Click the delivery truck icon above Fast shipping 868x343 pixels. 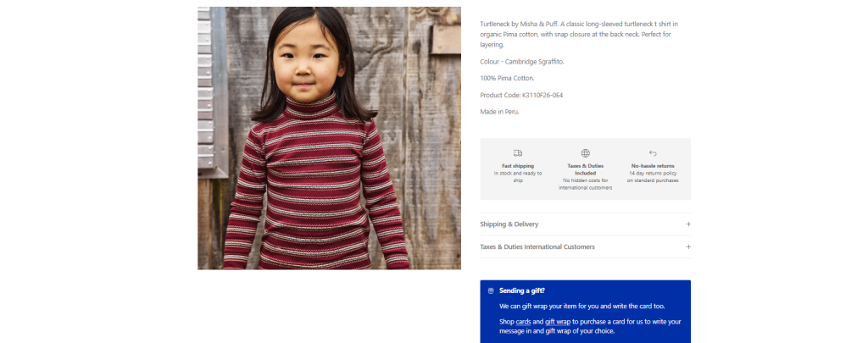(x=518, y=153)
